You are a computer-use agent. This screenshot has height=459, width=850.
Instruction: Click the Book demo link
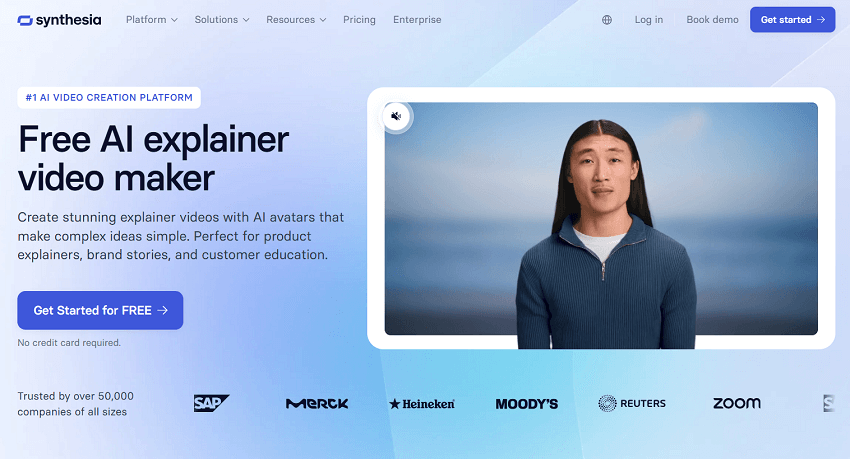click(712, 20)
